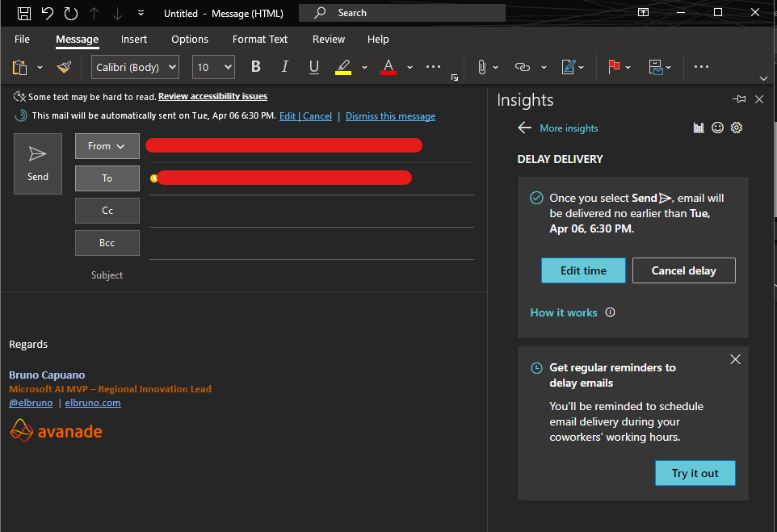
Task: Pin the Insights pane
Action: click(739, 99)
